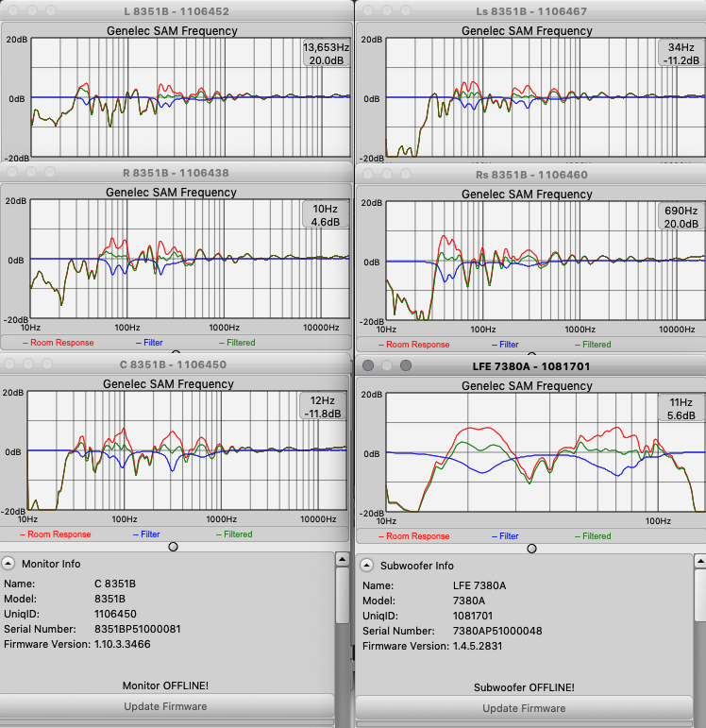This screenshot has height=728, width=706.
Task: Click serial number 8351BP51000081
Action: pos(138,629)
